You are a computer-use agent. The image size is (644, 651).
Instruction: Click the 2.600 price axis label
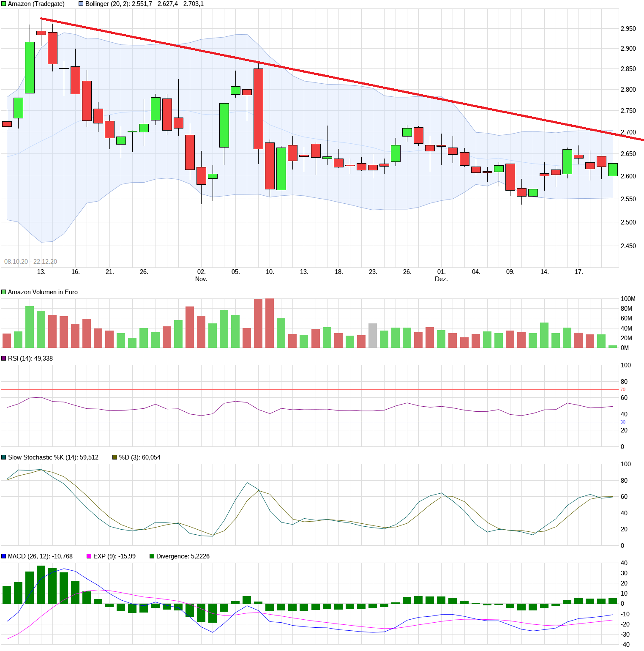[x=628, y=176]
